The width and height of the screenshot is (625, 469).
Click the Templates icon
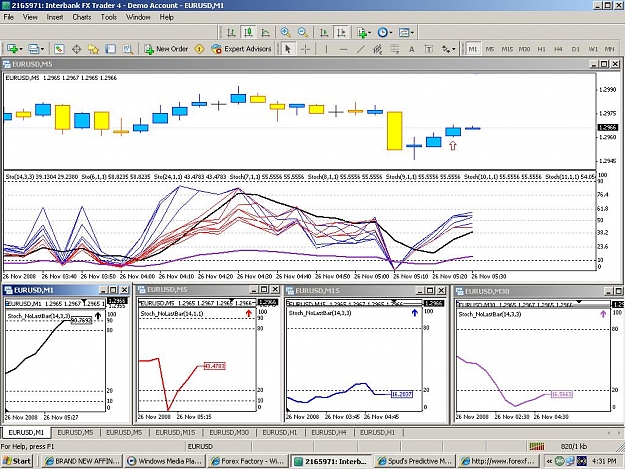(404, 32)
